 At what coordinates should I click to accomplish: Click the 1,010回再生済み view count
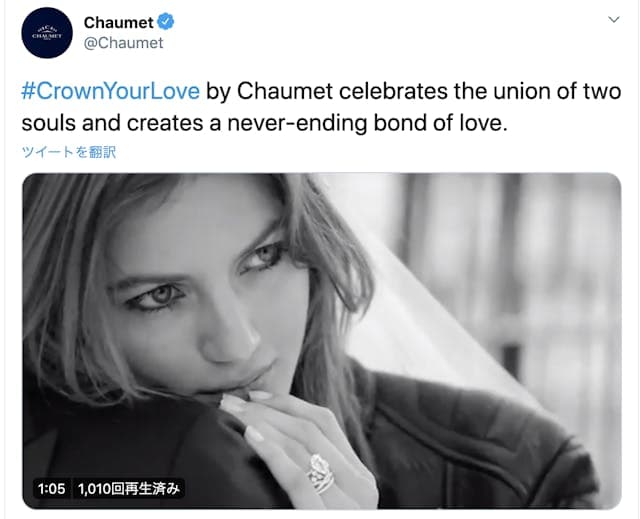pyautogui.click(x=128, y=489)
